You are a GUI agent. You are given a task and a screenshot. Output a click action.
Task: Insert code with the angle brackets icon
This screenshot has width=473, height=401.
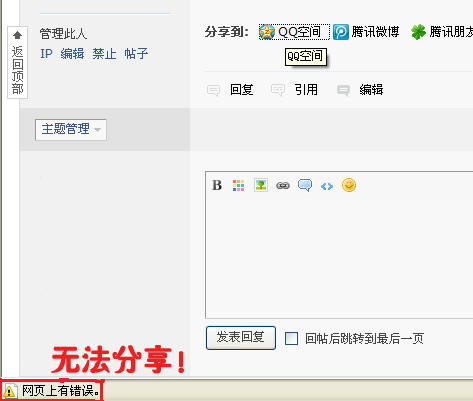[x=327, y=186]
